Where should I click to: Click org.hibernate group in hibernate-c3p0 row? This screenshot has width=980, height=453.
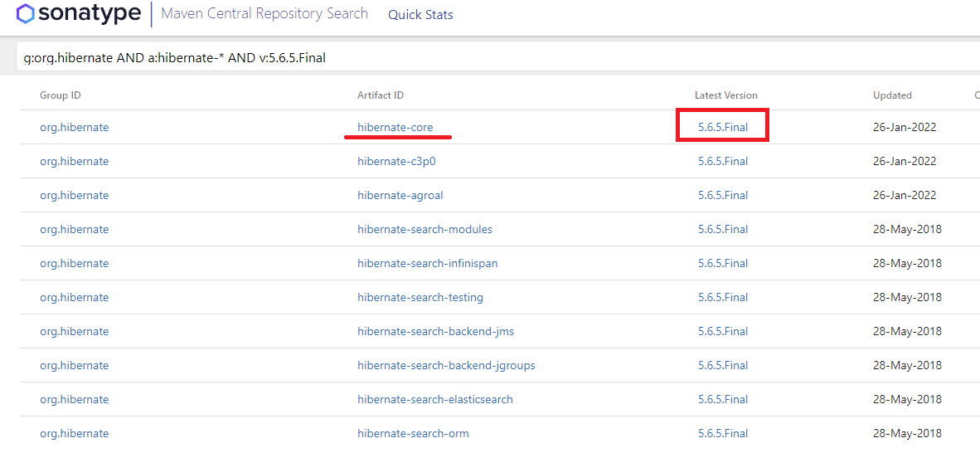click(x=75, y=161)
